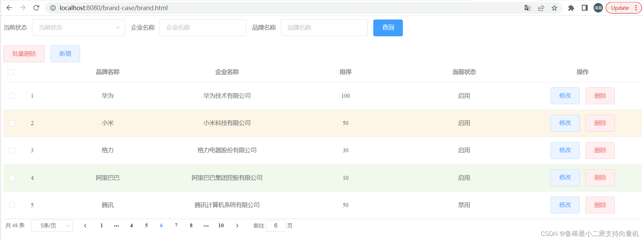
Task: Open Chrome's three-dot menu next to Update
Action: [x=636, y=8]
